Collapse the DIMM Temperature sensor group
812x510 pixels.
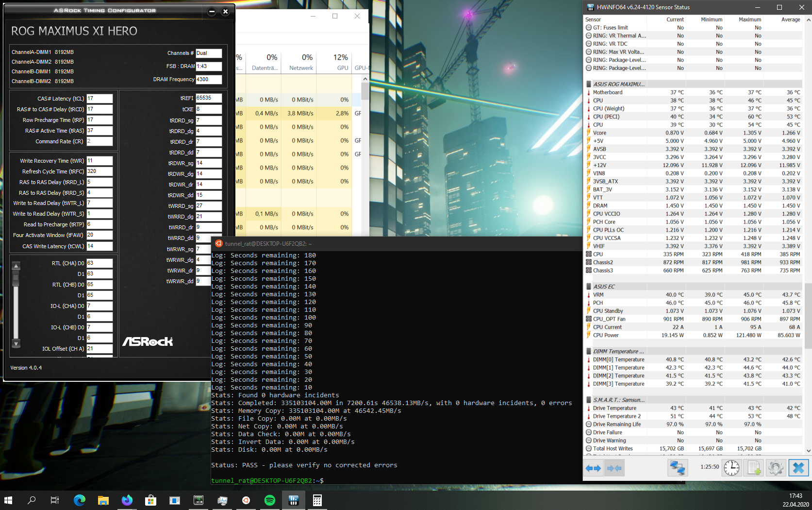tap(618, 351)
